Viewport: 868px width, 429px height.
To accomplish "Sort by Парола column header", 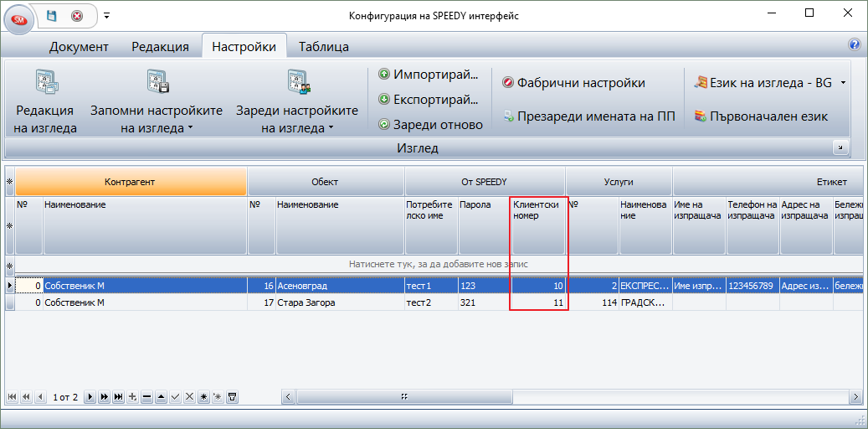I will [x=485, y=226].
